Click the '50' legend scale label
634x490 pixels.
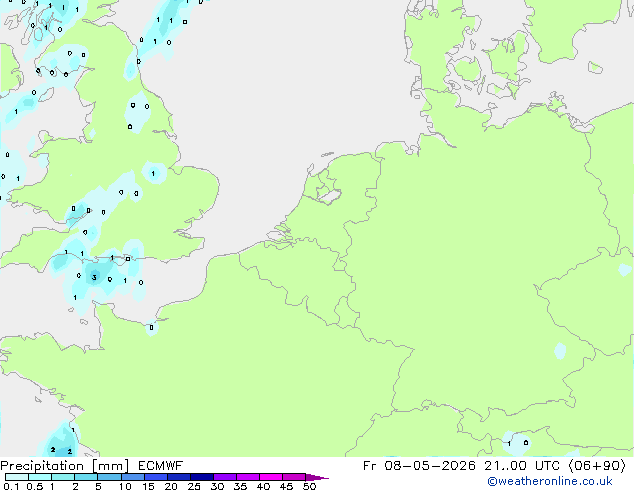309,486
